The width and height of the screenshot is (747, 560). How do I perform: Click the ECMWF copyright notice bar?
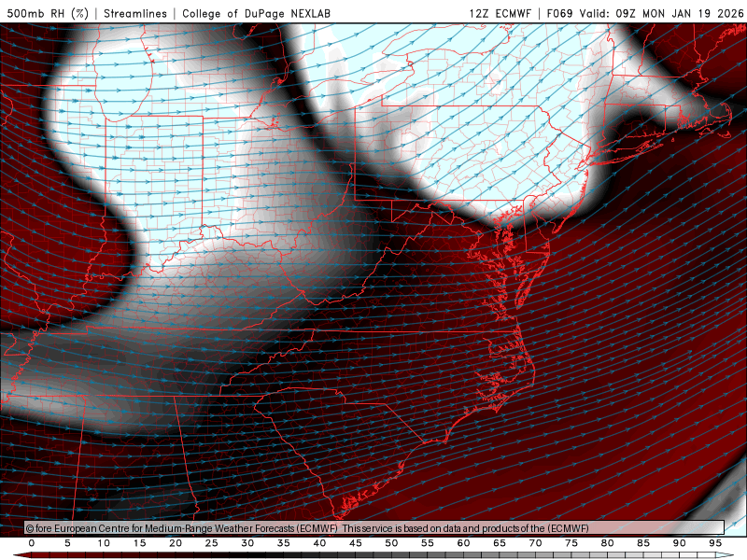pos(374,527)
